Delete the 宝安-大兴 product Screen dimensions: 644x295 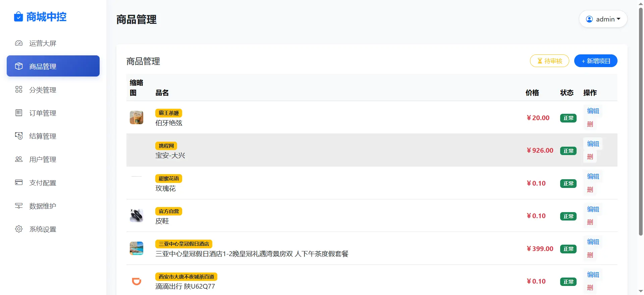[x=590, y=156]
